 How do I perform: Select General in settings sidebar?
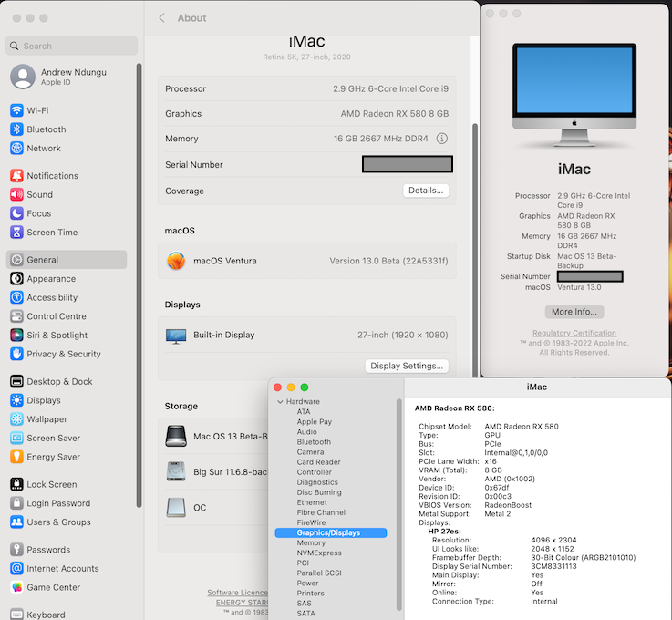tap(67, 260)
